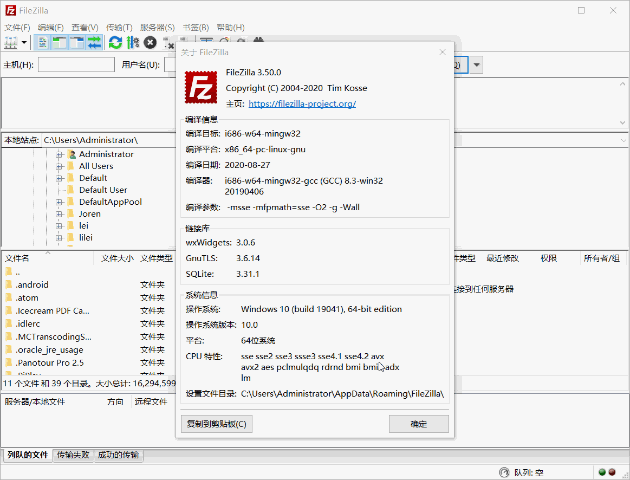Screen dimensions: 630x480
Task: Expand the lilei tree node
Action: coord(59,238)
